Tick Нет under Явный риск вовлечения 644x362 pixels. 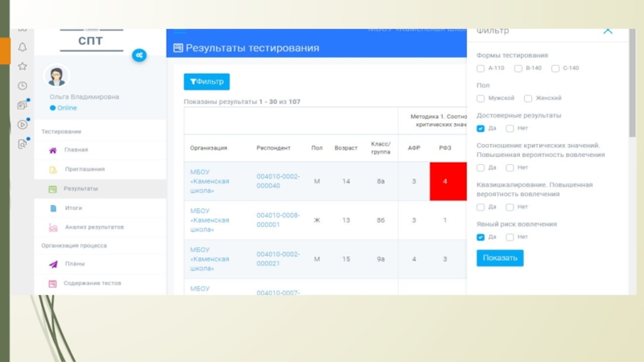[510, 237]
